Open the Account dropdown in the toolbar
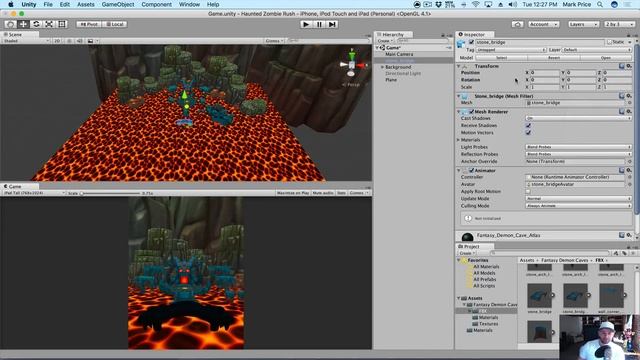640x360 pixels. tap(543, 24)
